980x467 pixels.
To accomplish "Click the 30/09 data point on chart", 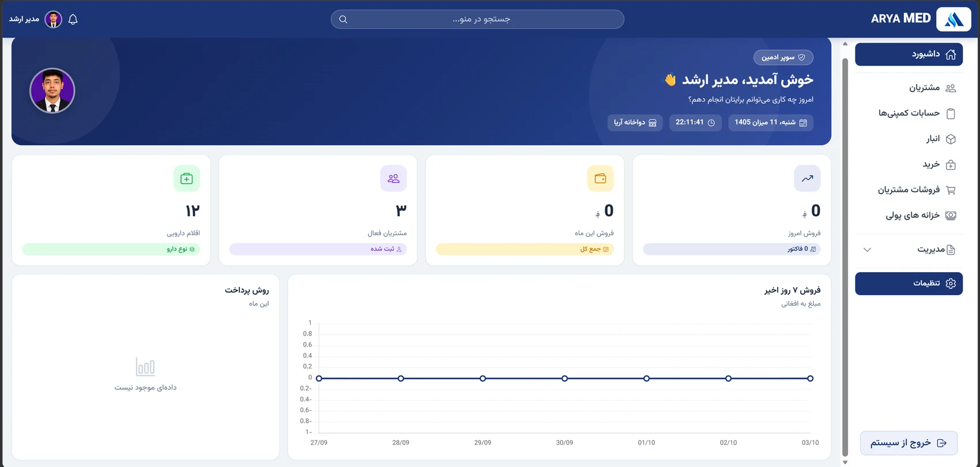I will click(x=564, y=378).
